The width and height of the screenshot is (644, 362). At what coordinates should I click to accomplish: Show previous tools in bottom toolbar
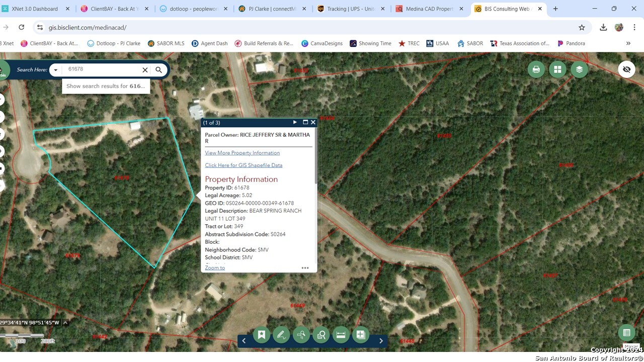tap(244, 341)
